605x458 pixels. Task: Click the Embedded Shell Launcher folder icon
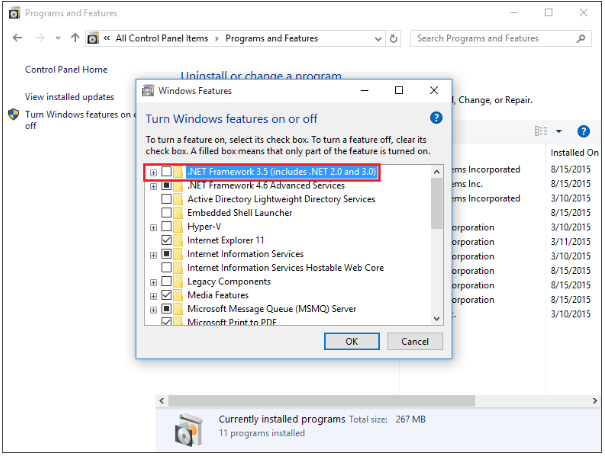[178, 213]
